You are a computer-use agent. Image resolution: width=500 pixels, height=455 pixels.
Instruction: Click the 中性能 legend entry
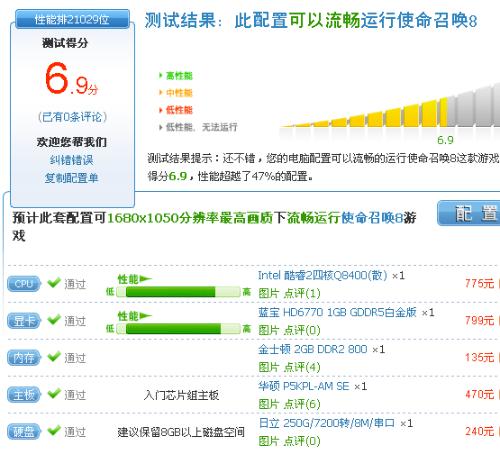(x=176, y=93)
